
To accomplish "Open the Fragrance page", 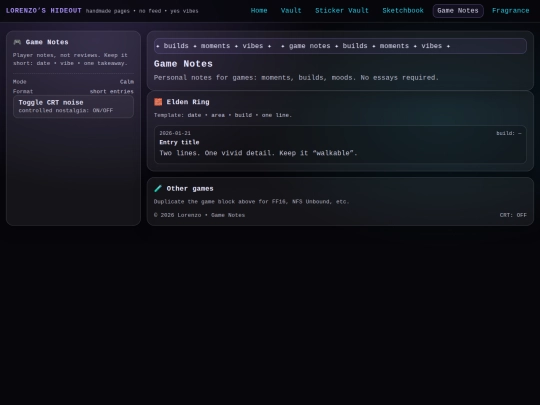I will coord(511,11).
